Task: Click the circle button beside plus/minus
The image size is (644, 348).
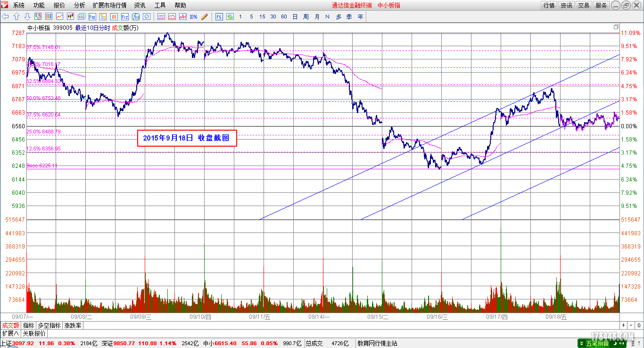Action: (x=639, y=325)
